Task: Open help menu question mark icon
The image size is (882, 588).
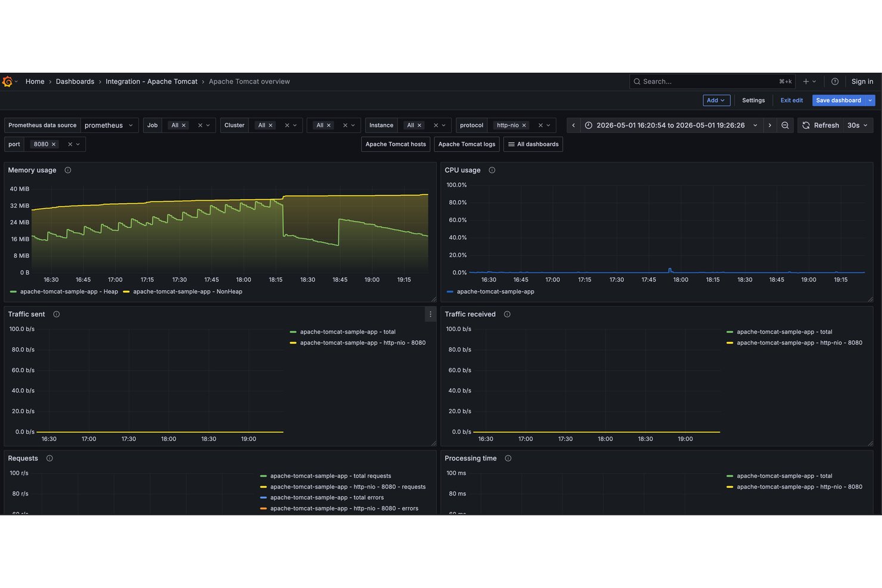Action: coord(835,82)
